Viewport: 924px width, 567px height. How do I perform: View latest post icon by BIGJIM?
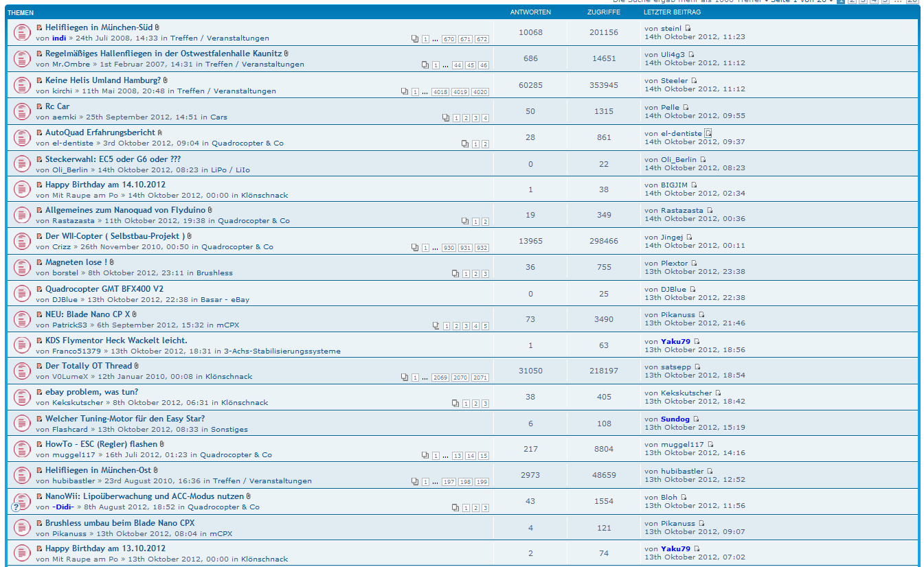coord(695,185)
